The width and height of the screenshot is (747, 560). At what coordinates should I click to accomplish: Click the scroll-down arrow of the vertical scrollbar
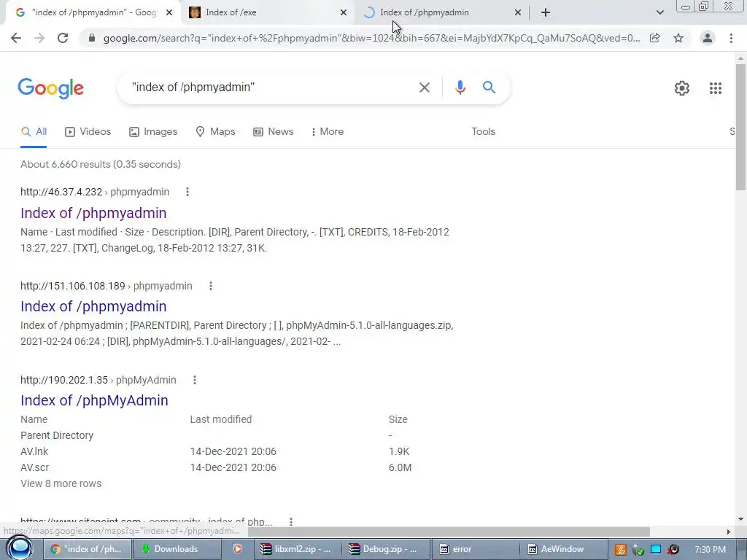click(x=740, y=519)
